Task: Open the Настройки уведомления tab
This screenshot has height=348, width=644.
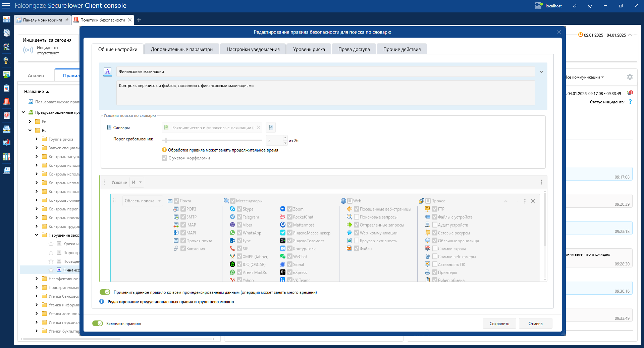Action: [x=253, y=49]
